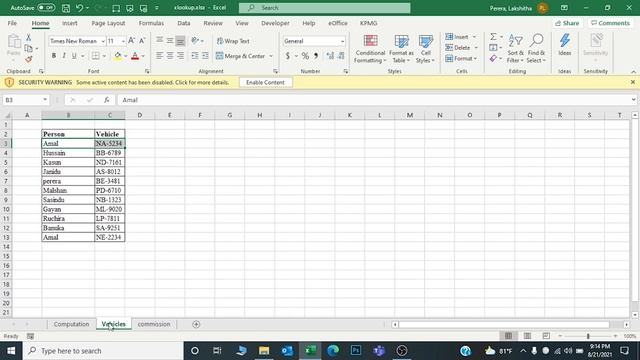Image resolution: width=640 pixels, height=360 pixels.
Task: Switch to Data ribbon tab
Action: [x=184, y=23]
